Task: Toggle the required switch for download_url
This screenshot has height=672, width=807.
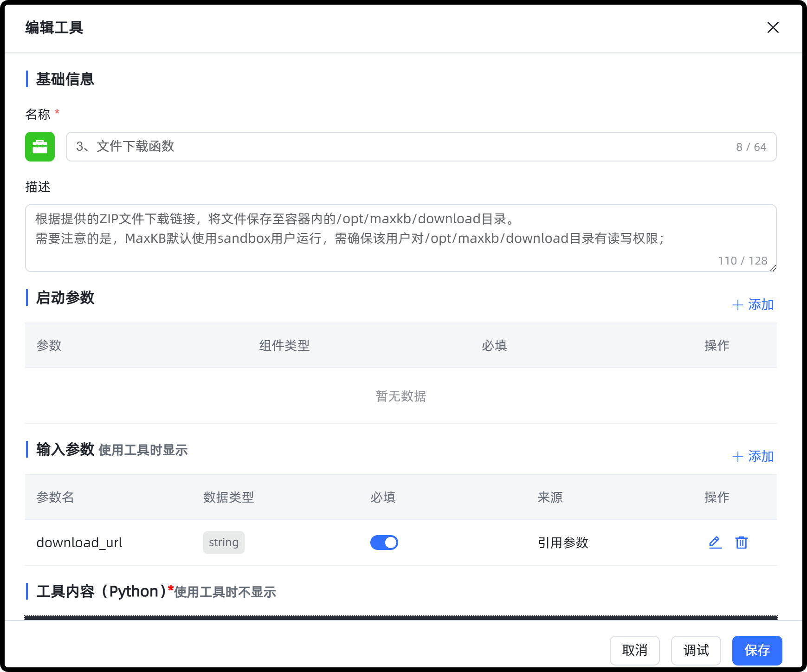Action: tap(384, 543)
